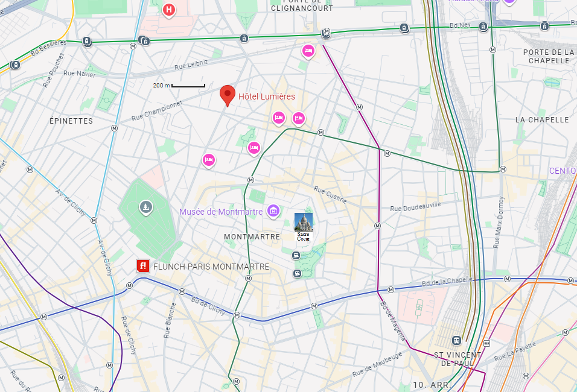Click the RER station icon near Rue La Fayette

tap(487, 343)
